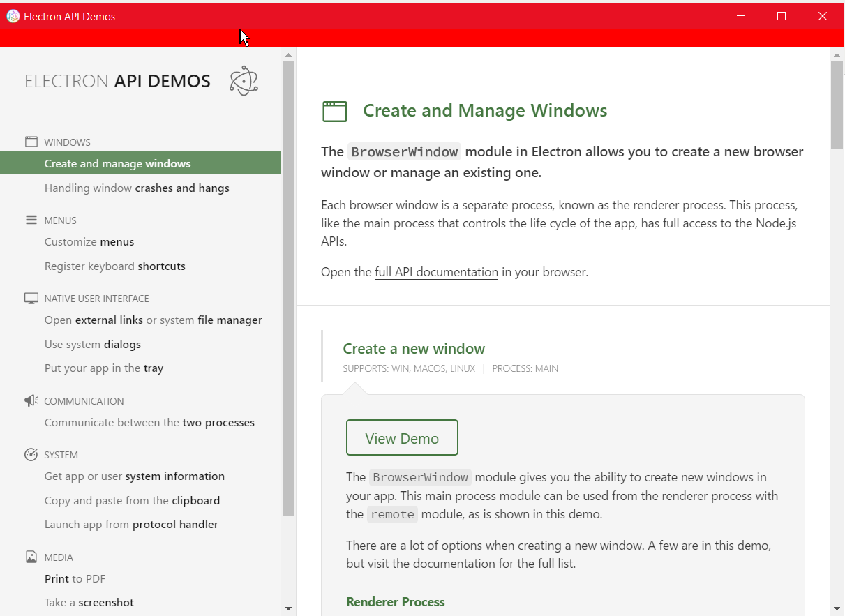Image resolution: width=845 pixels, height=616 pixels.
Task: Click the ELECTRON API DEMOS sidebar title
Action: click(x=117, y=81)
